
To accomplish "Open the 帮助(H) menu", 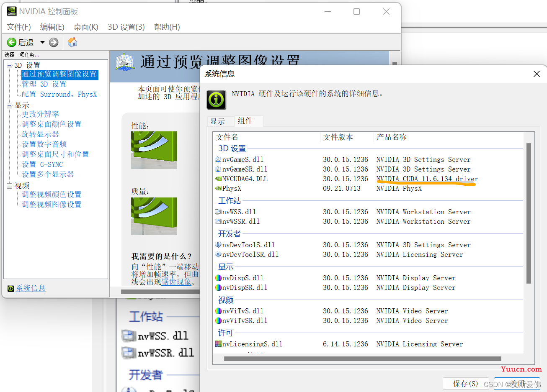I will tap(167, 27).
